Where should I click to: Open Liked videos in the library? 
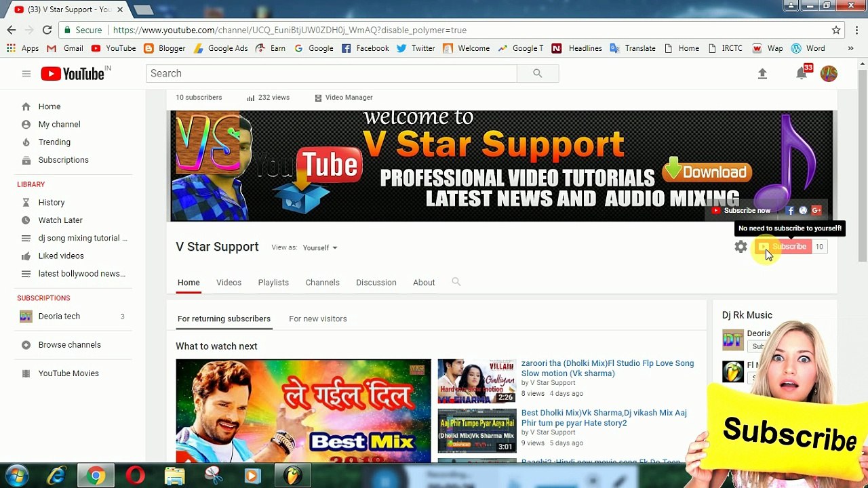[x=61, y=256]
